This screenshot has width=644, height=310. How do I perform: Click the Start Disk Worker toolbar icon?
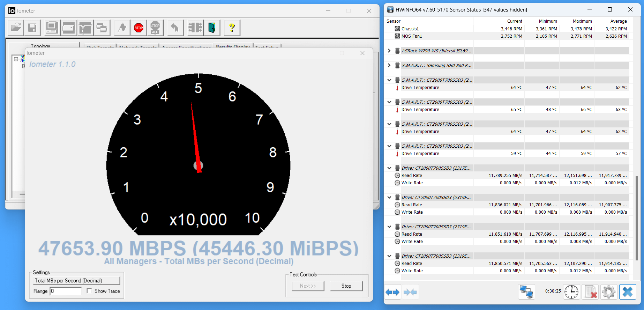[x=68, y=27]
